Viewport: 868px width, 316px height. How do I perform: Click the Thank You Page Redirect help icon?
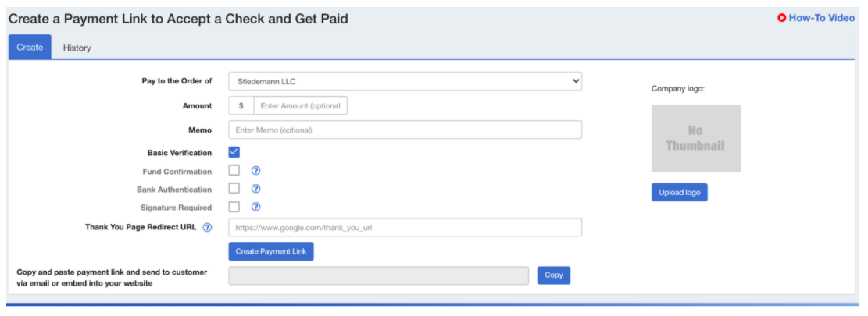coord(207,227)
